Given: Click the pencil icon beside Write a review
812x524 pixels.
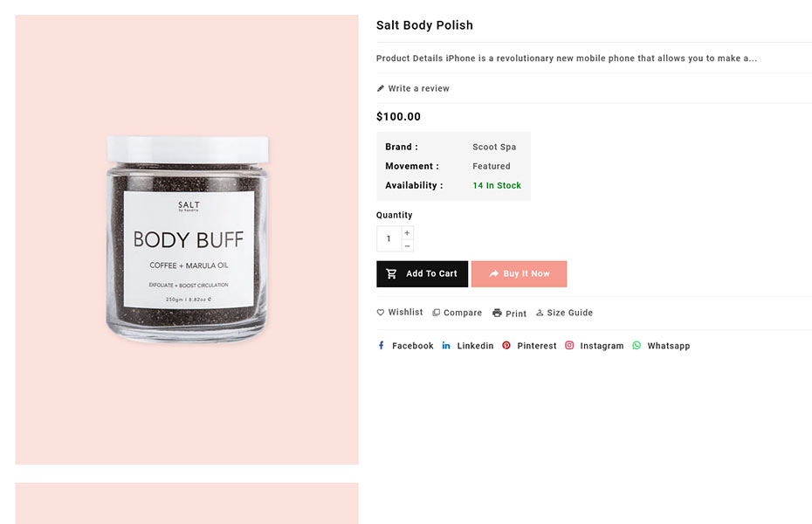Looking at the screenshot, I should pyautogui.click(x=381, y=88).
